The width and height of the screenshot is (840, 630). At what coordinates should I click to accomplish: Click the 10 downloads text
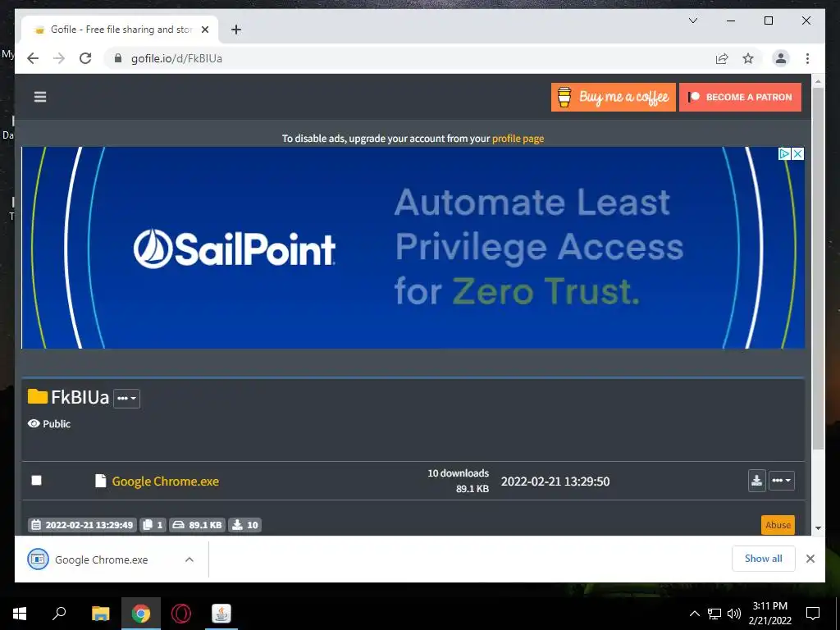click(x=458, y=473)
